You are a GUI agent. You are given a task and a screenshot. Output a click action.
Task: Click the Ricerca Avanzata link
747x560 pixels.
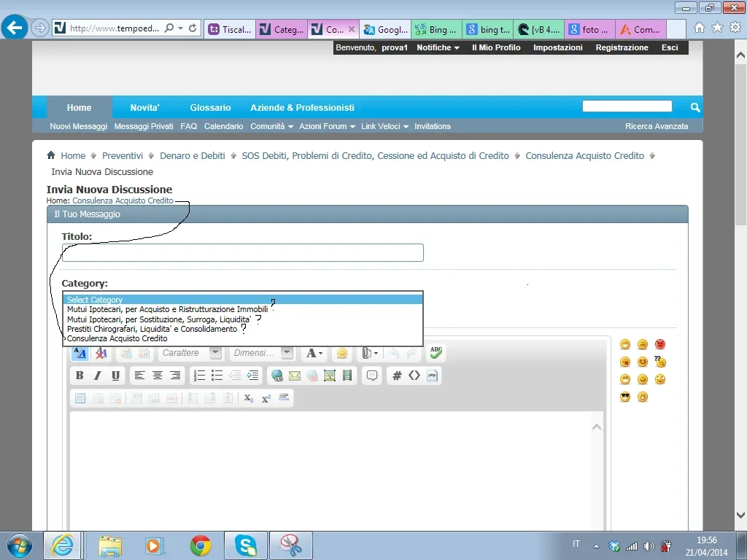(x=657, y=126)
